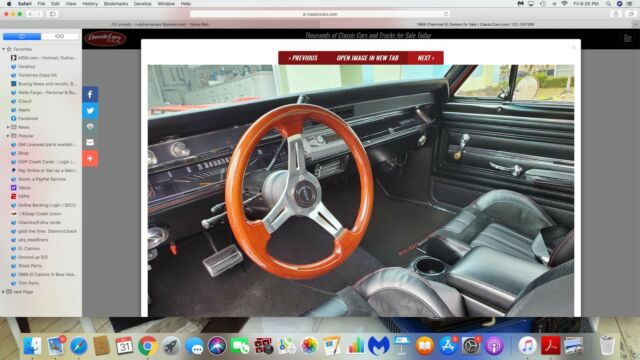Open Google Chrome from the Dock
This screenshot has height=360, width=640.
coord(147,346)
